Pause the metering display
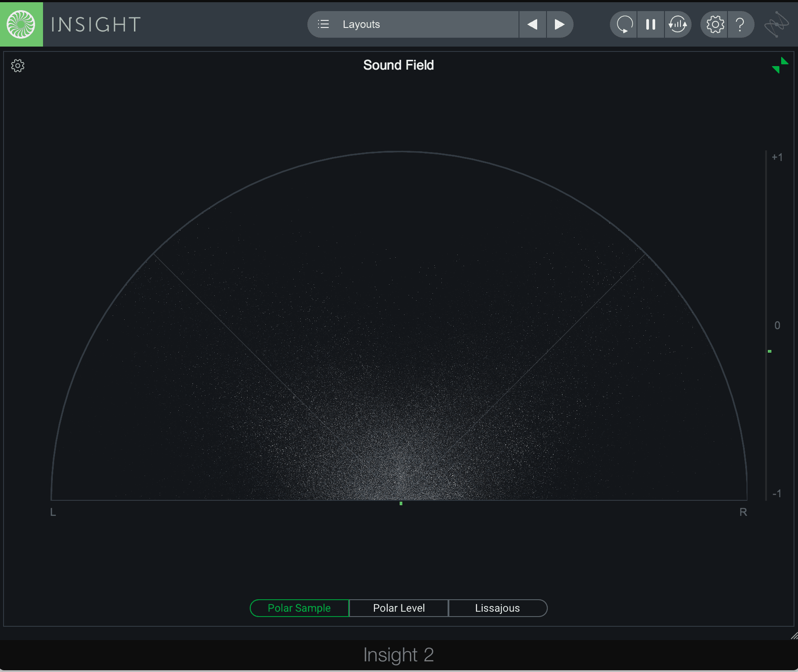Screen dimensions: 798x672 point(651,24)
